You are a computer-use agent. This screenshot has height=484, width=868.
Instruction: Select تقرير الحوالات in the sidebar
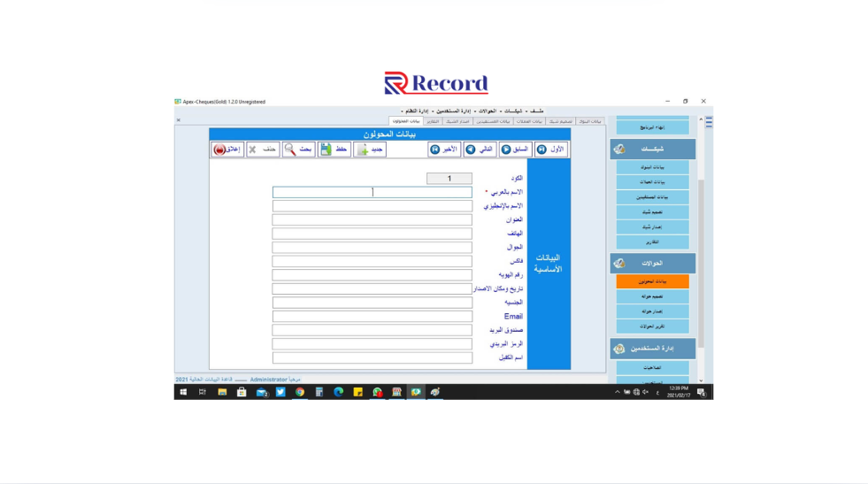click(652, 327)
